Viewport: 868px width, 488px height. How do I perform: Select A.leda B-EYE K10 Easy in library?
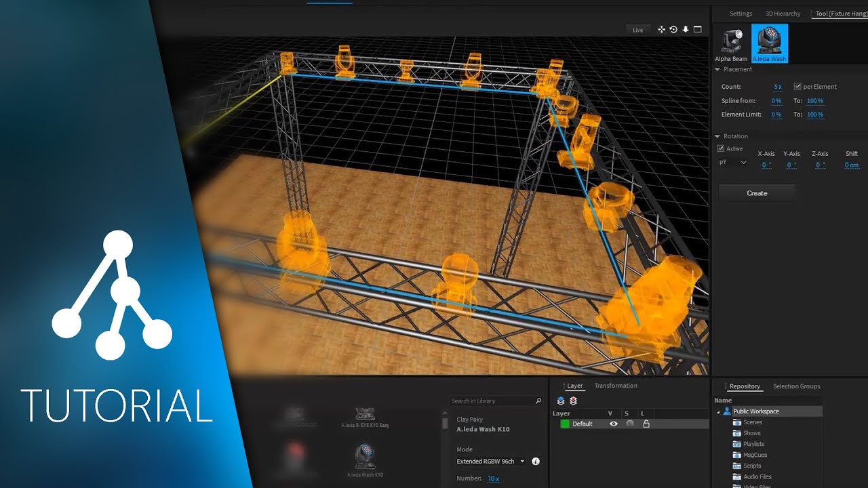point(365,417)
